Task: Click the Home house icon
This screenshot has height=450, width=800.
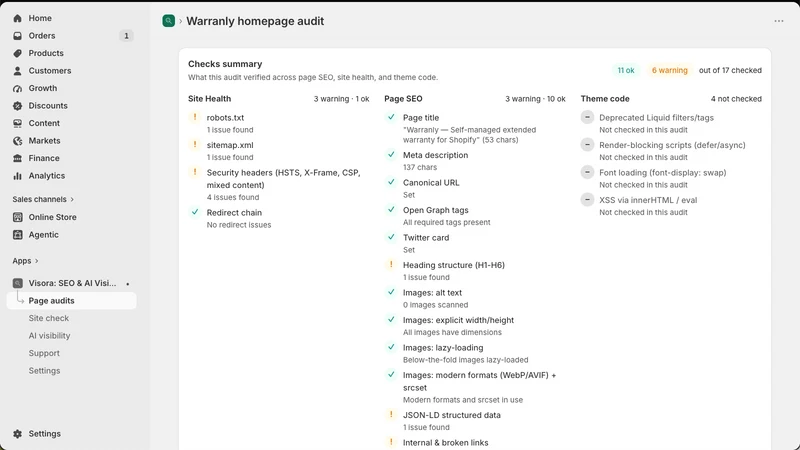Action: 17,18
